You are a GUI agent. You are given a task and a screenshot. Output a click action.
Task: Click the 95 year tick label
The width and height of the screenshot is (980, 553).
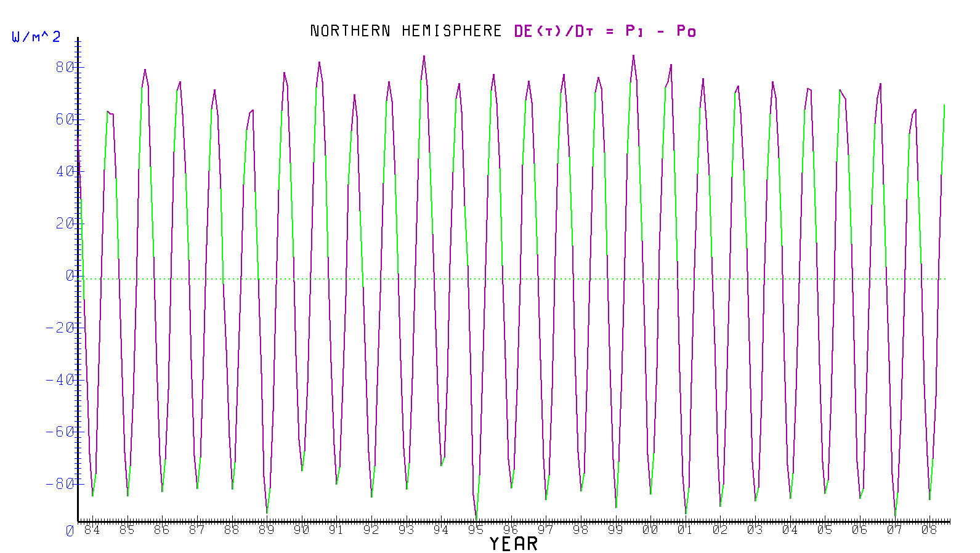click(476, 530)
